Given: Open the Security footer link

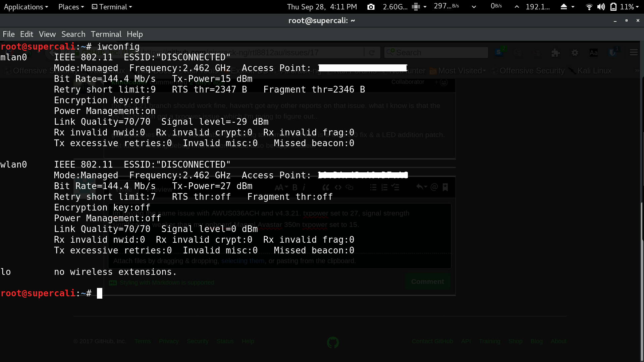Looking at the screenshot, I should click(198, 341).
